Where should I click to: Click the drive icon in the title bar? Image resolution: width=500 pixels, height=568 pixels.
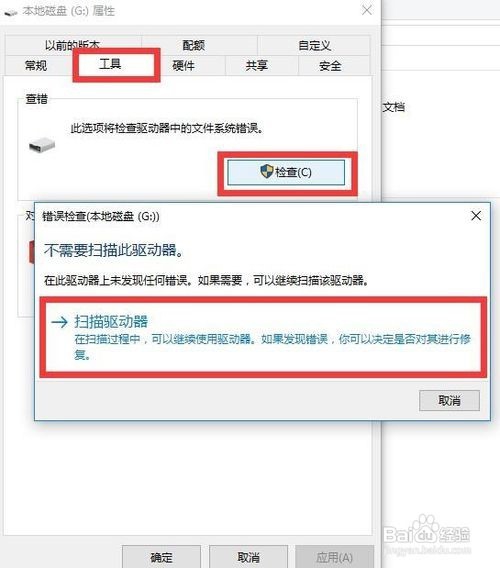(x=11, y=12)
